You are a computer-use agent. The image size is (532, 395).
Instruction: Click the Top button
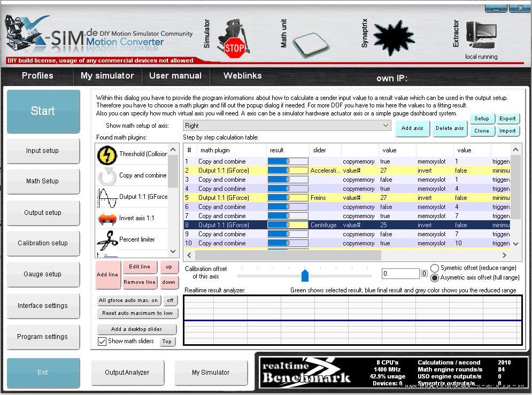[167, 342]
